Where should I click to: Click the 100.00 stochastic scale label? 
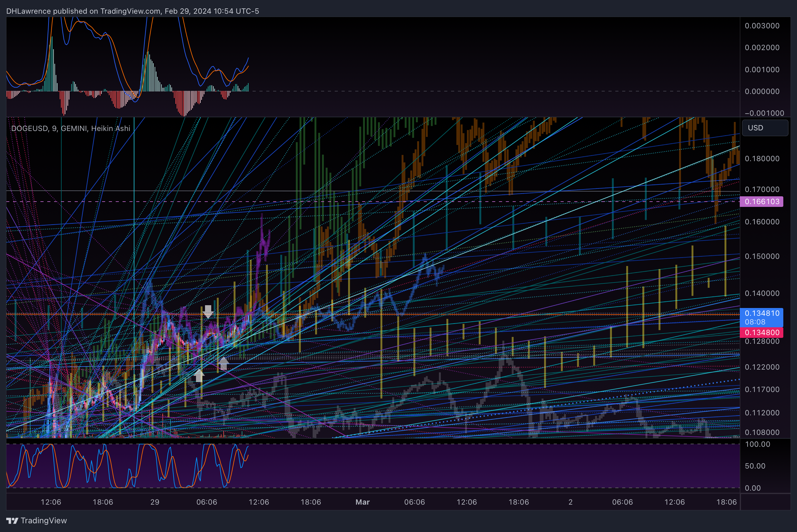pos(757,444)
